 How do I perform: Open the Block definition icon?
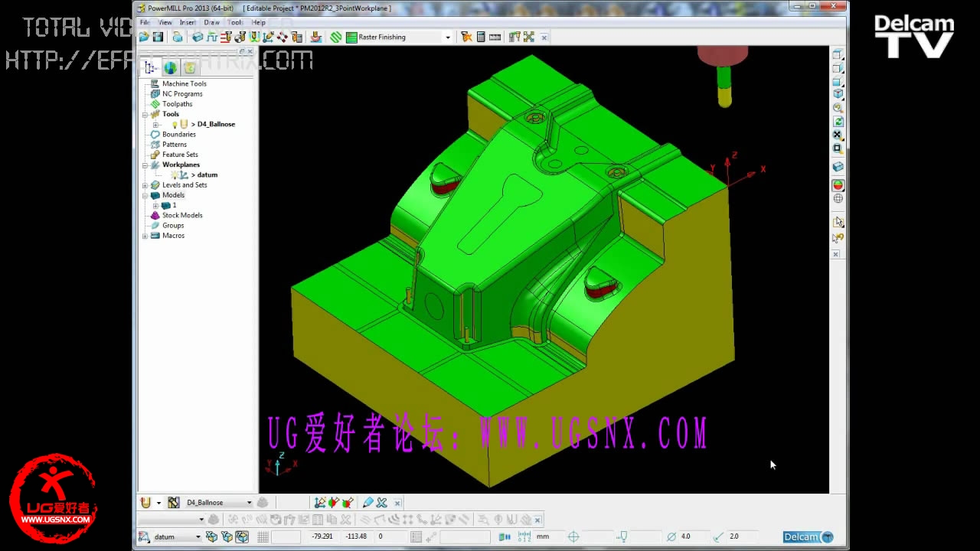point(198,37)
